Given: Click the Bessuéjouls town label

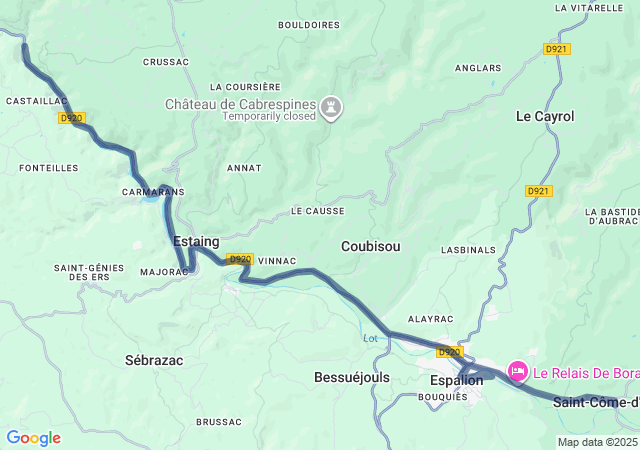Looking at the screenshot, I should [352, 377].
